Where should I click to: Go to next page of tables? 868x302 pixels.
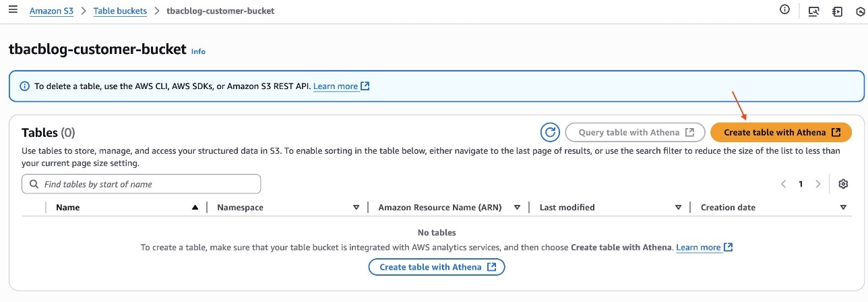click(818, 184)
